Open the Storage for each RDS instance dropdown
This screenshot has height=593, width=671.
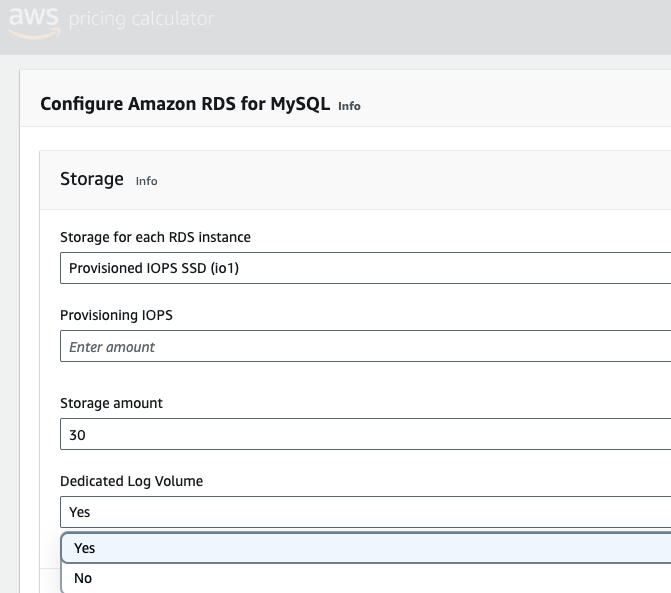coord(365,268)
